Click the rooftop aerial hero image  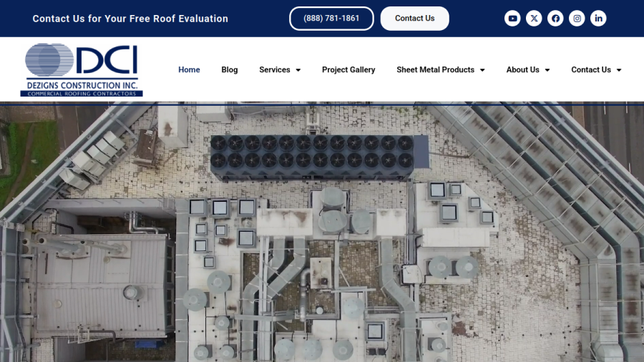click(322, 233)
